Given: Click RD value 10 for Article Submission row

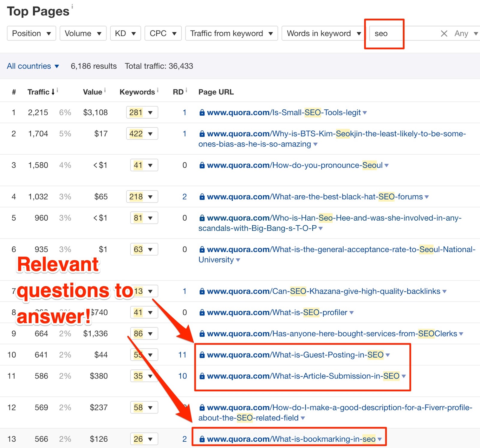Looking at the screenshot, I should 182,376.
